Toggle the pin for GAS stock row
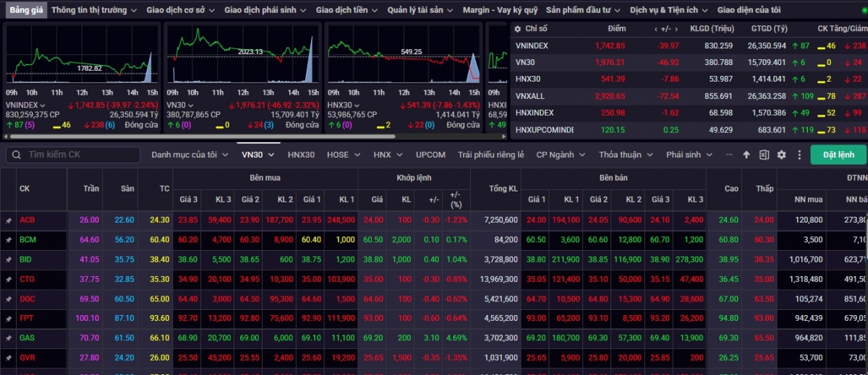The width and height of the screenshot is (868, 375). (9, 337)
